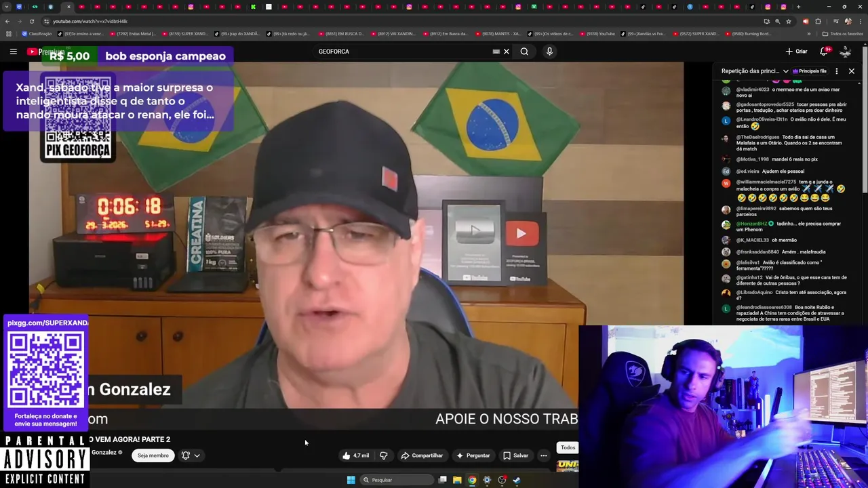The height and width of the screenshot is (488, 868).
Task: Open a new Chrome tab
Action: tap(798, 7)
